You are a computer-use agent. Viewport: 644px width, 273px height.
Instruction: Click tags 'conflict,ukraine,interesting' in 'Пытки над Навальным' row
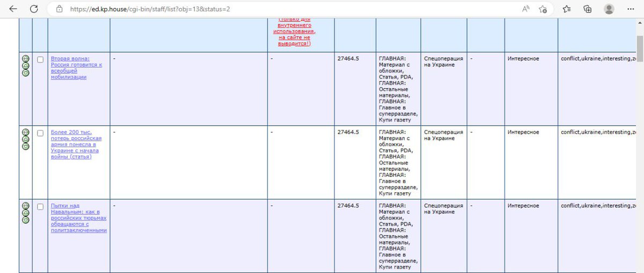click(x=598, y=205)
